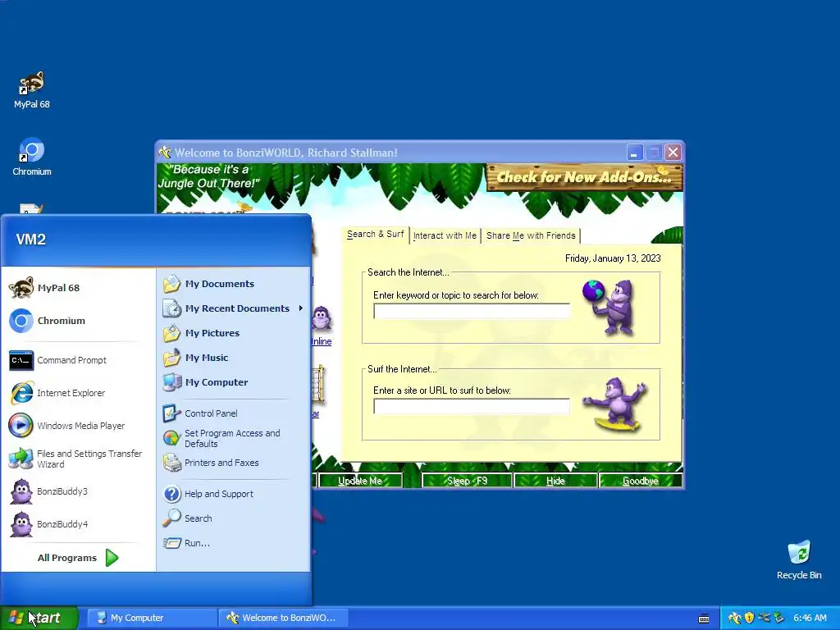
Task: Click the Sleep - F9 button
Action: [x=467, y=481]
